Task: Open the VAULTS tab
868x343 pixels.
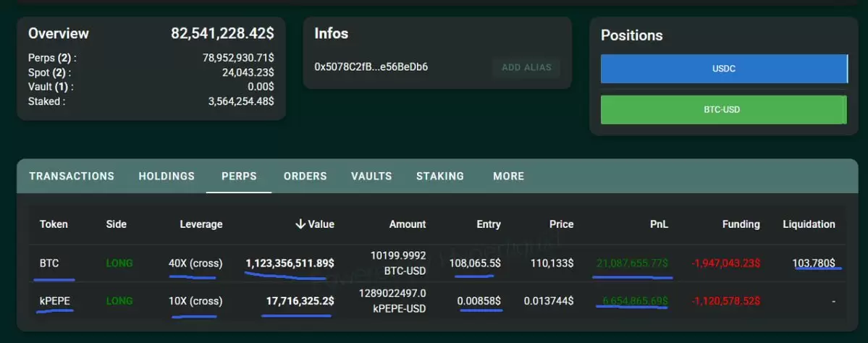Action: click(371, 177)
